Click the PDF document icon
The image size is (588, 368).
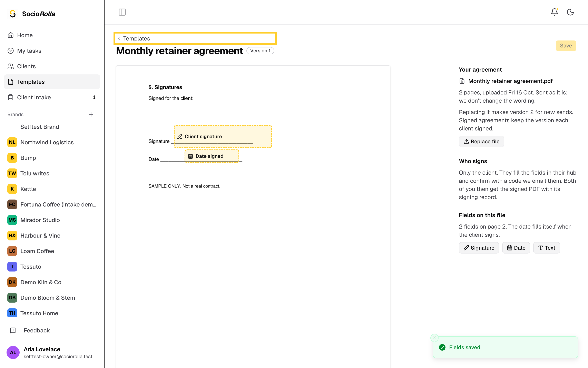(462, 81)
